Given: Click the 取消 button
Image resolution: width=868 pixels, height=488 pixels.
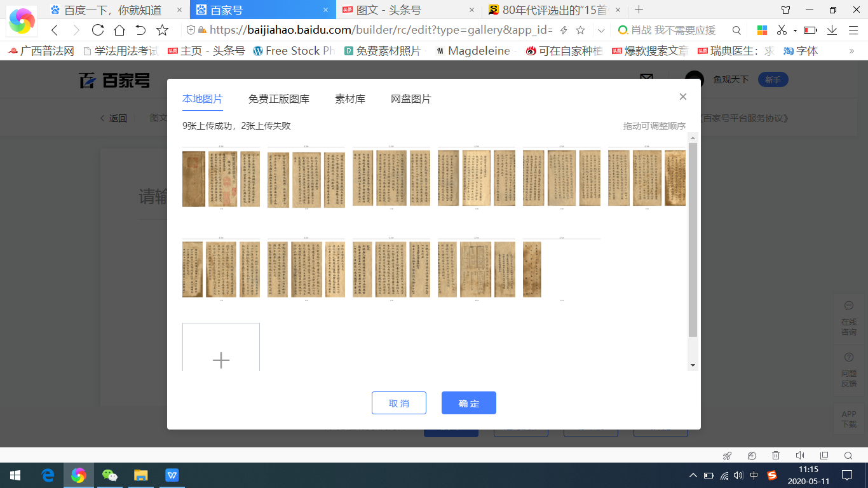Looking at the screenshot, I should (399, 403).
